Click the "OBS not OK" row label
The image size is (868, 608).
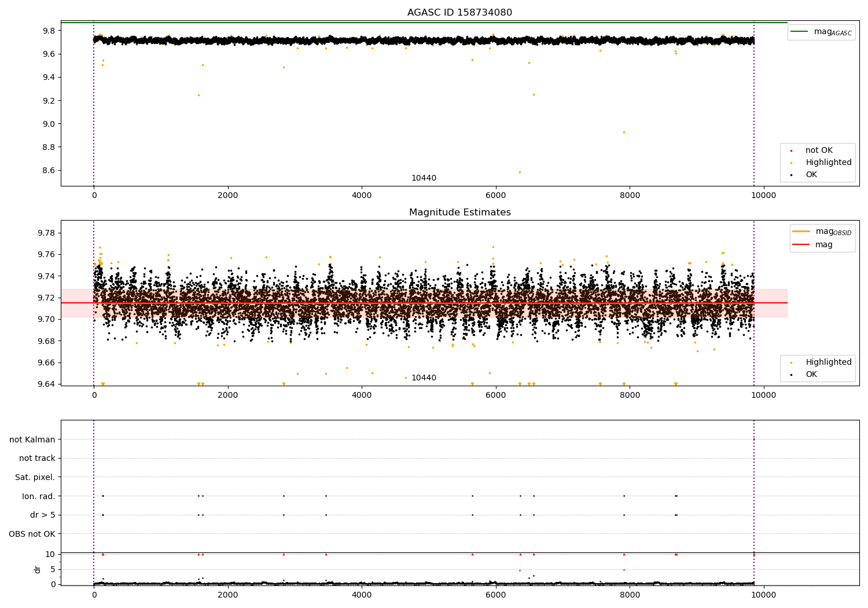coord(32,534)
